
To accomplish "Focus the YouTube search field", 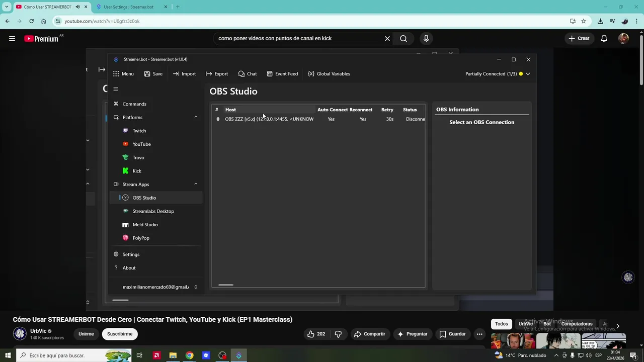I will 299,38.
